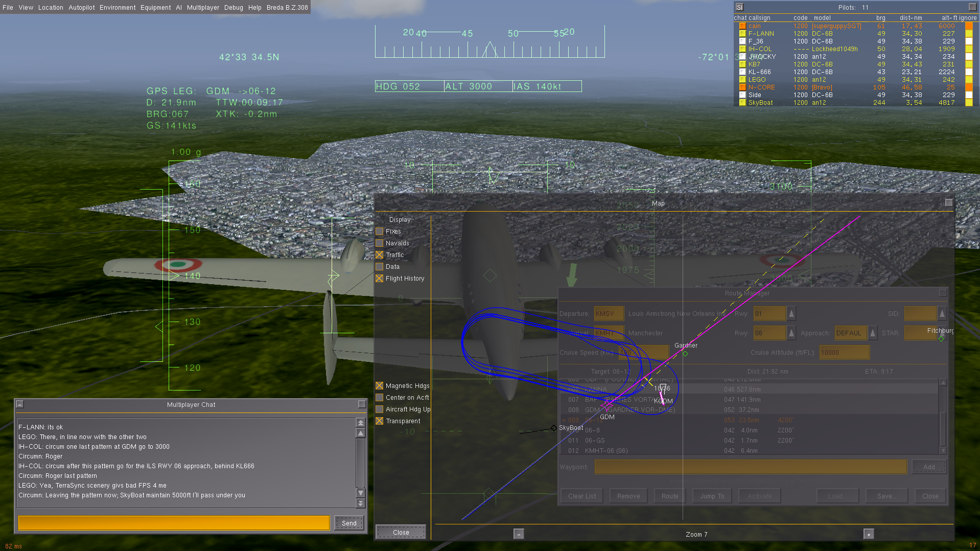Check Center on Acft option
Viewport: 980px width, 551px height.
380,398
